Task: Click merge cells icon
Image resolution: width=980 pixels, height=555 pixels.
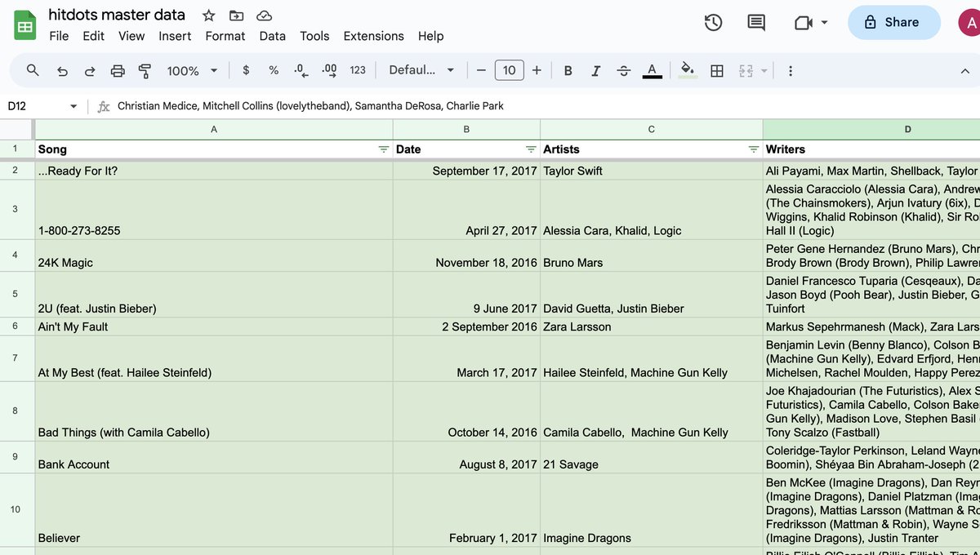Action: [746, 71]
